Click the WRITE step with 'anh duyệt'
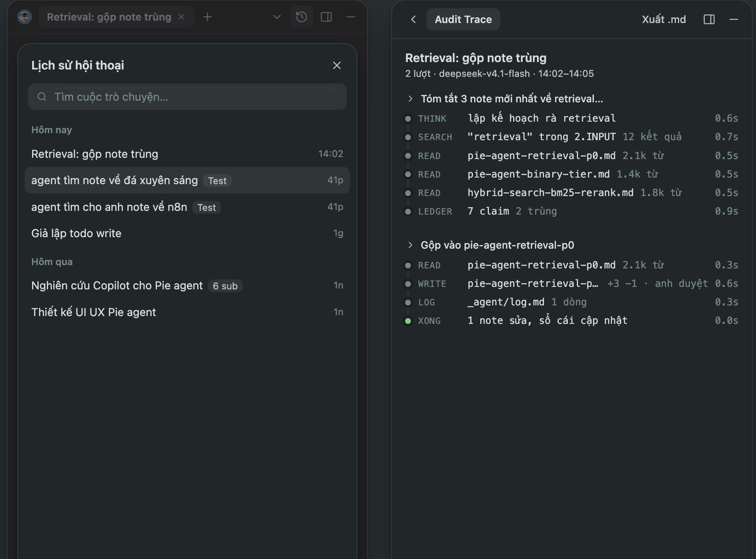The image size is (756, 559). (572, 284)
